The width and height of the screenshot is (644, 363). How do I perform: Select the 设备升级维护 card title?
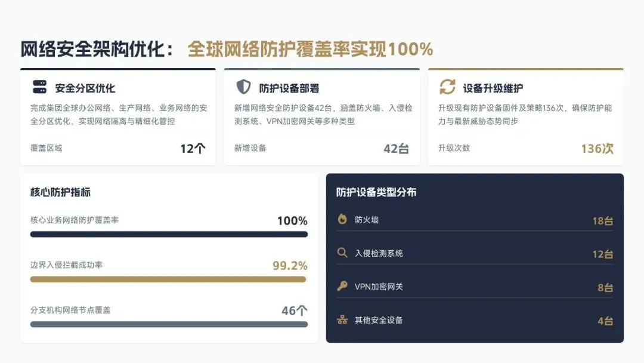pos(493,88)
